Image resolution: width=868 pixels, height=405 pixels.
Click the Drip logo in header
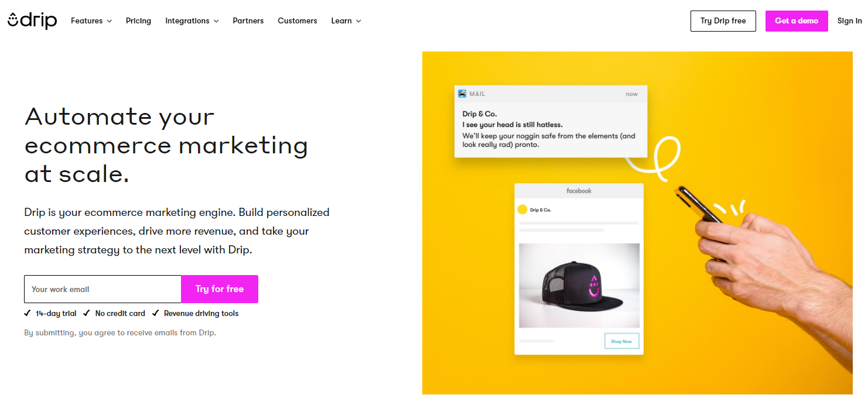pyautogui.click(x=32, y=20)
